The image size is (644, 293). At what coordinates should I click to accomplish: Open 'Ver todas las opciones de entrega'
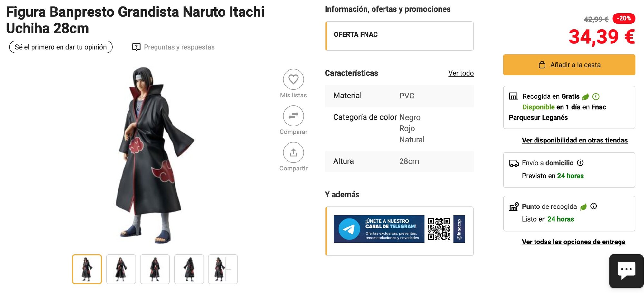(x=573, y=242)
